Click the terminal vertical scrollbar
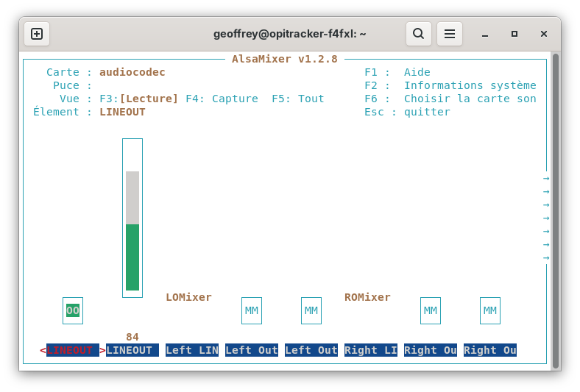This screenshot has width=580, height=392. 555,210
